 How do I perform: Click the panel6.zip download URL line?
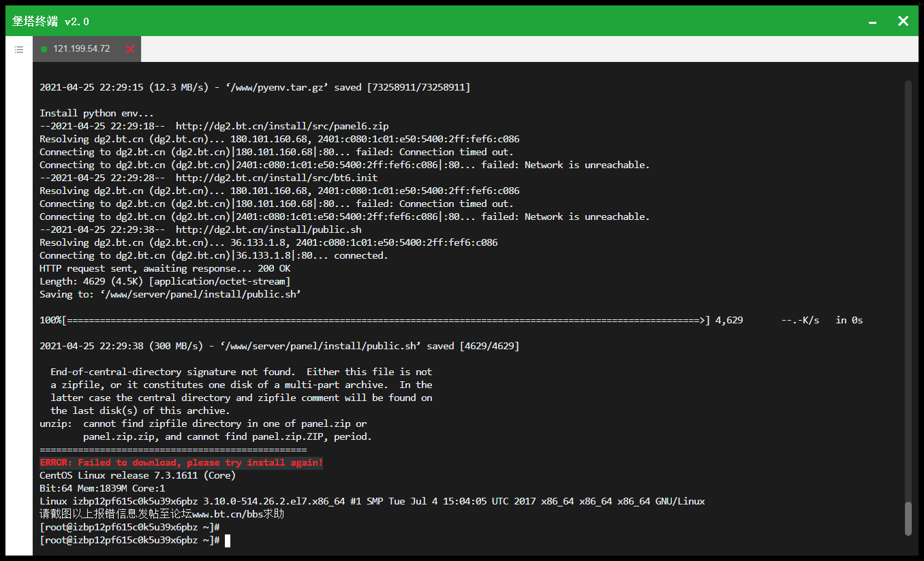tap(214, 126)
